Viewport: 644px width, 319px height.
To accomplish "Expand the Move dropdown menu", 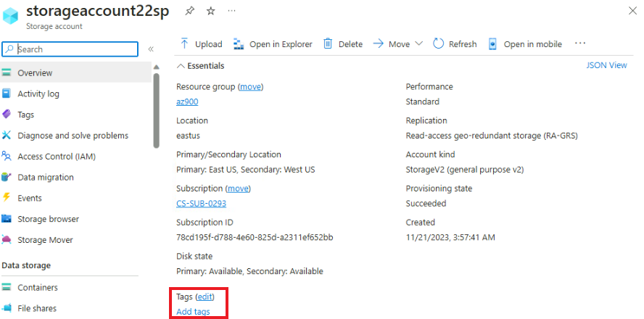I will [x=418, y=44].
